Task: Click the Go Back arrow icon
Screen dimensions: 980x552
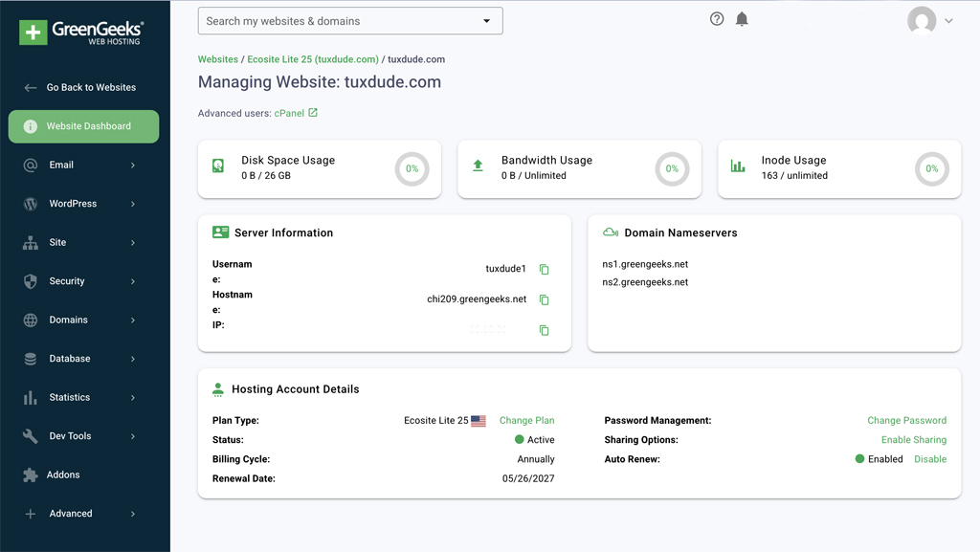Action: tap(30, 87)
